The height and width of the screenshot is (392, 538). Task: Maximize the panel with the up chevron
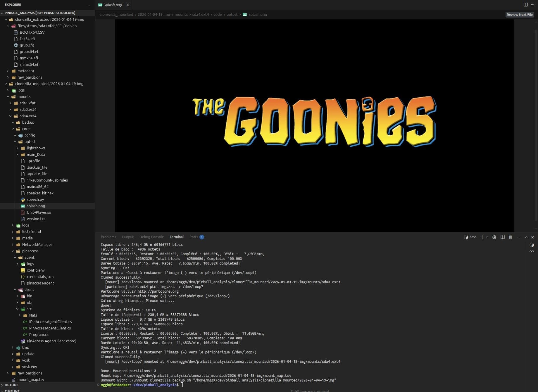(x=526, y=237)
